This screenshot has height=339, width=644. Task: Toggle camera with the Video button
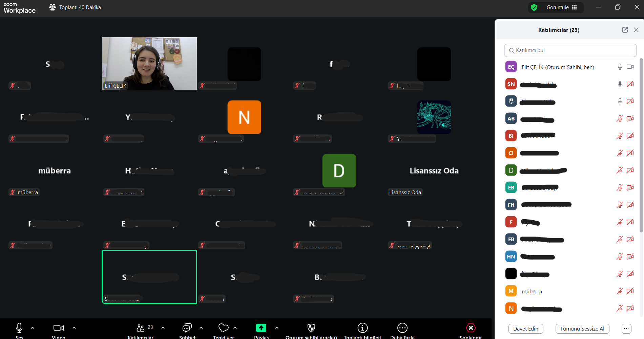pos(58,328)
